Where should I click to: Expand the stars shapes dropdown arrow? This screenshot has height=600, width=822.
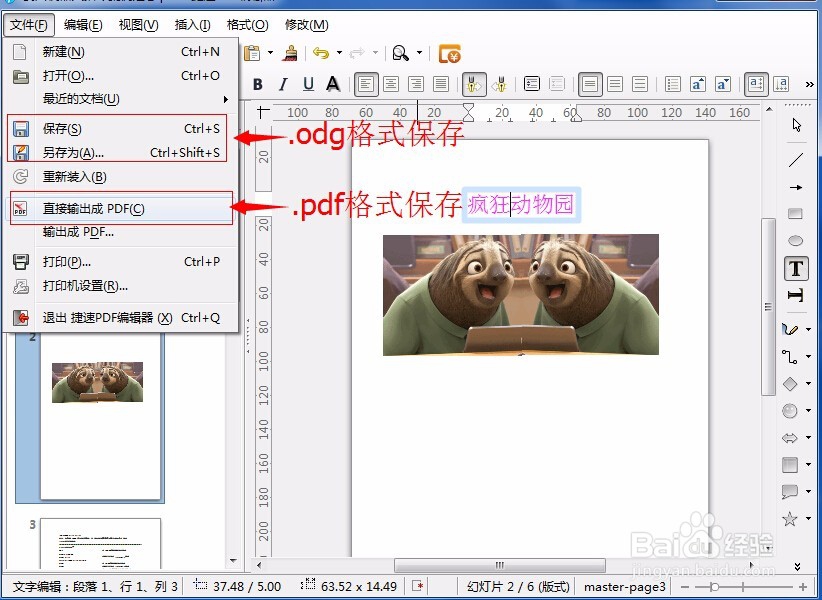click(x=808, y=519)
